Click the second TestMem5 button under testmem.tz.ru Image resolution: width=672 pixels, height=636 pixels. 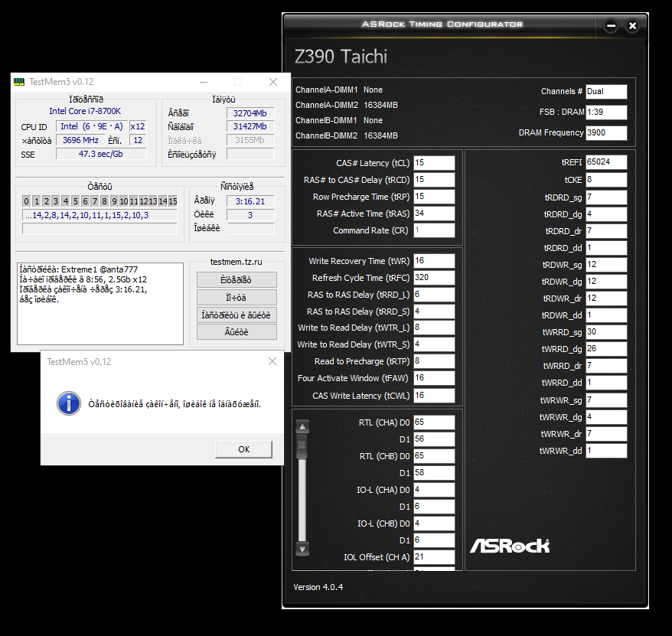pyautogui.click(x=237, y=298)
